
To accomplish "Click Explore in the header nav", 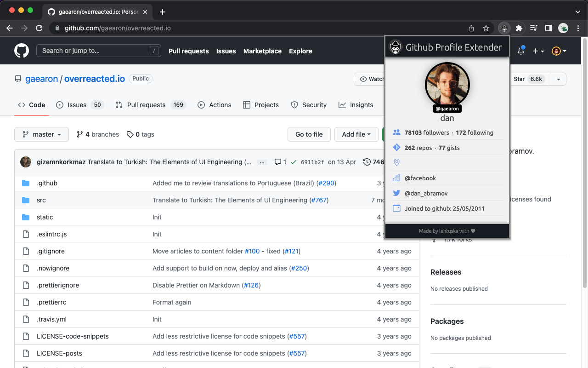I will click(300, 51).
